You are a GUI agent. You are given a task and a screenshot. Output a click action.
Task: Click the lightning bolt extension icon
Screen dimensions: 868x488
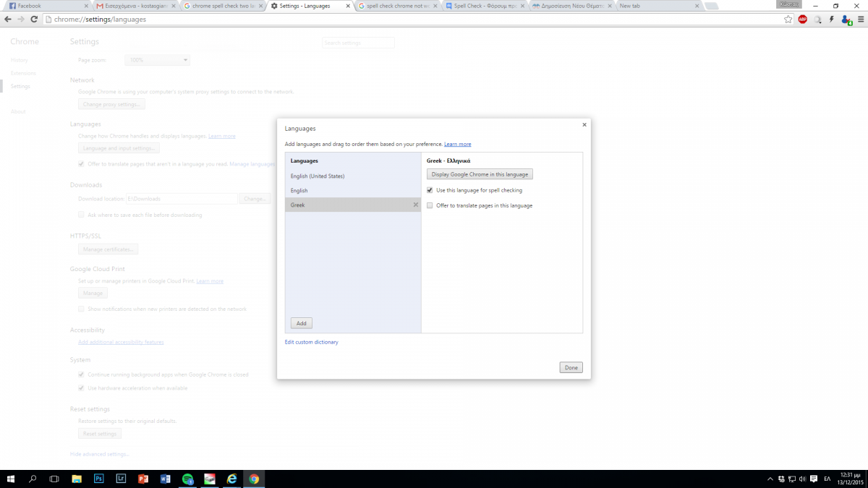(832, 20)
